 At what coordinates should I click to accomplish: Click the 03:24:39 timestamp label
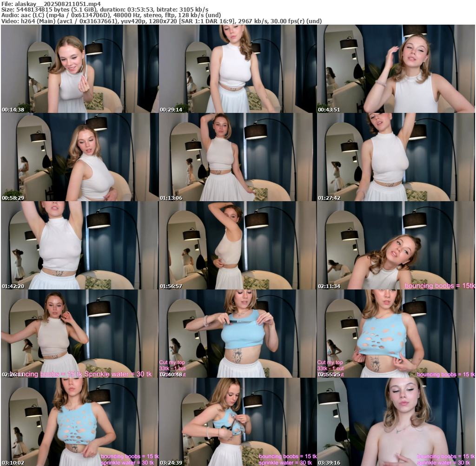tap(171, 463)
